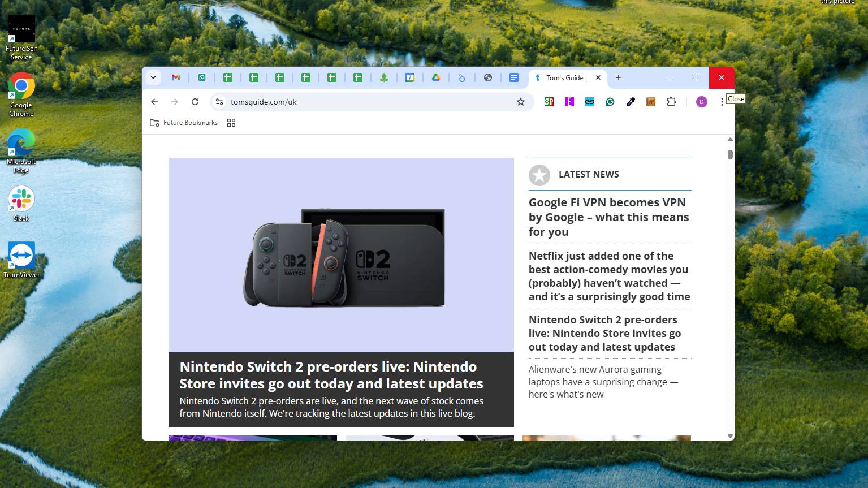Open the Chrome extensions puzzle-piece icon
Viewport: 868px width, 488px height.
(671, 102)
